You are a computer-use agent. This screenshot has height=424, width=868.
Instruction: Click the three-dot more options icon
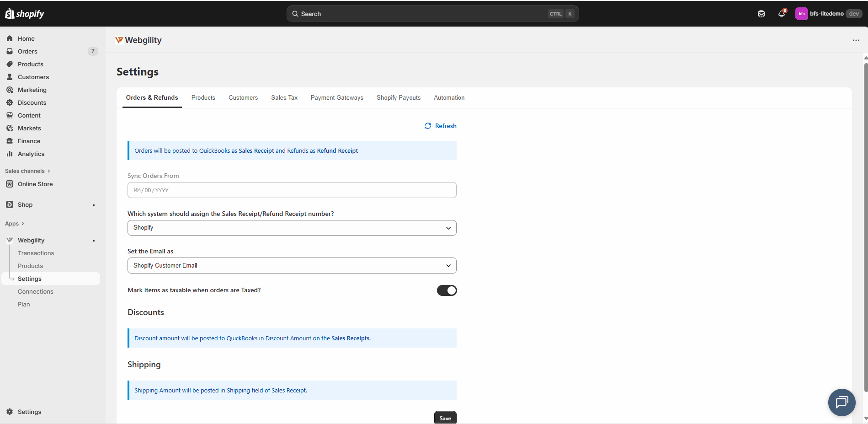tap(856, 40)
